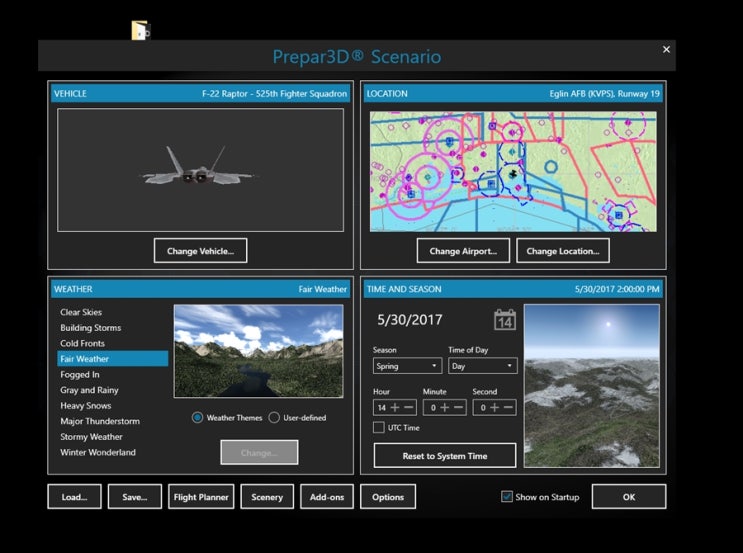The width and height of the screenshot is (743, 553).
Task: Toggle the Show on Startup checkbox
Action: tap(507, 497)
